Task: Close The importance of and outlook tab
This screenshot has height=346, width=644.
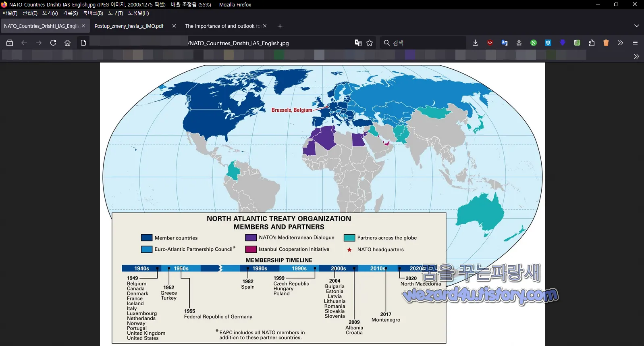Action: pyautogui.click(x=265, y=26)
